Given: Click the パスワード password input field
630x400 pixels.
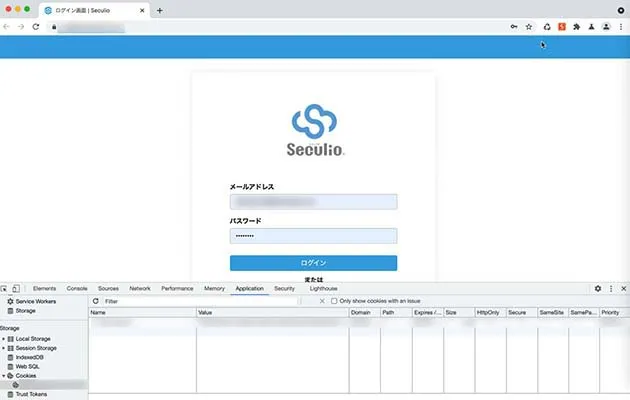Looking at the screenshot, I should point(313,236).
